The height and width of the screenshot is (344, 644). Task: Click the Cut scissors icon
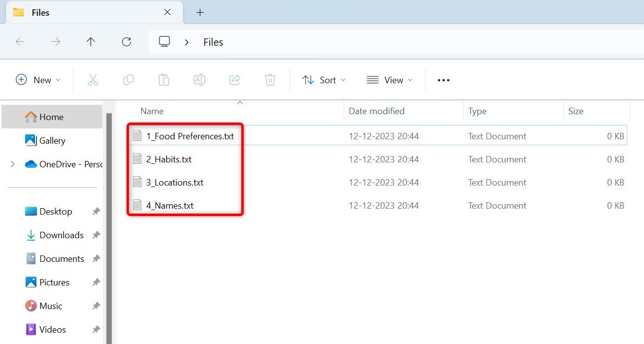point(93,80)
